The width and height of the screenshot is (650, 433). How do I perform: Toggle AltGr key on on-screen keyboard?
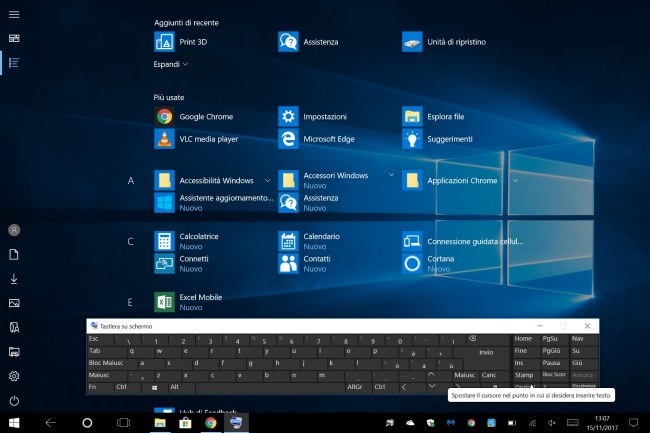click(x=359, y=388)
